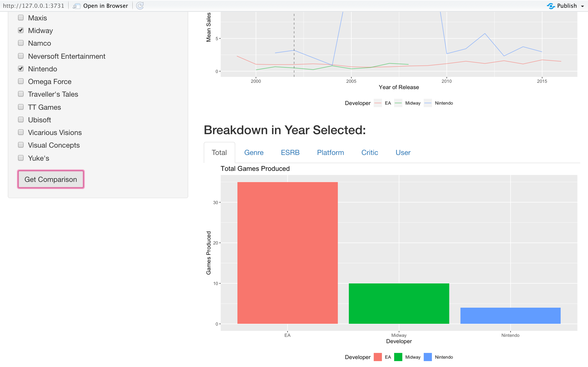Click the Open in Browser window icon
The height and width of the screenshot is (367, 588).
coord(77,6)
